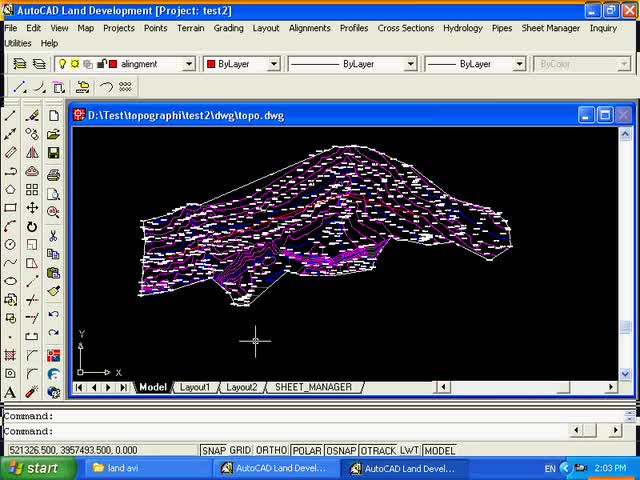Viewport: 640px width, 480px height.
Task: Open the alingment layer dropdown
Action: tap(189, 64)
